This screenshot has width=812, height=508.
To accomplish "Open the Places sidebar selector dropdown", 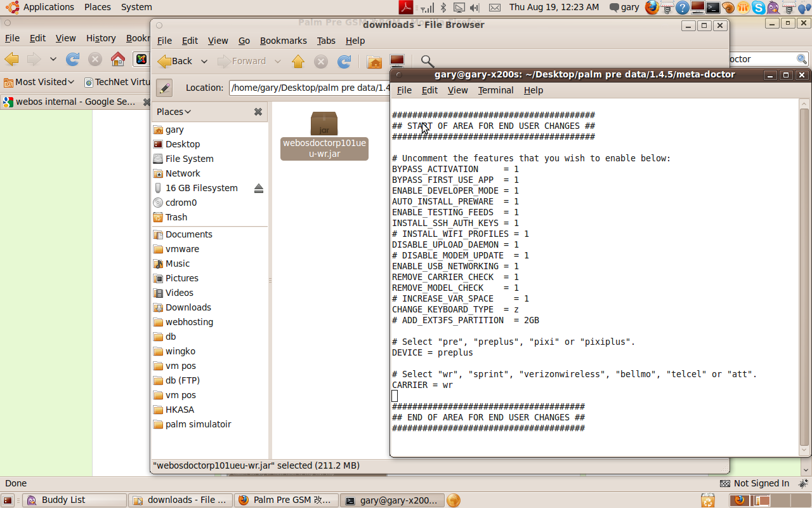I will pyautogui.click(x=174, y=112).
